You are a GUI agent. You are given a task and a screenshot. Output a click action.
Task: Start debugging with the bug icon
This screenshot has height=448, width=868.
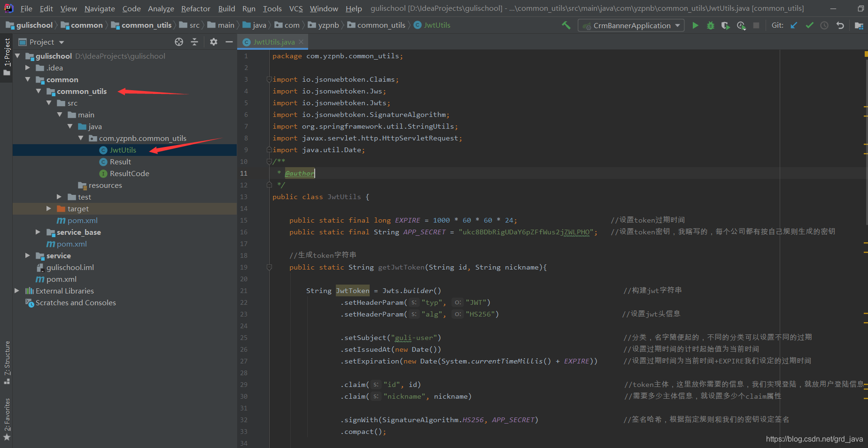coord(710,25)
